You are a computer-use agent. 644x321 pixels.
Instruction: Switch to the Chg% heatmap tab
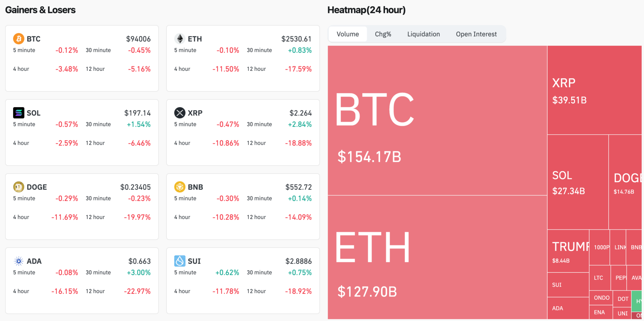pyautogui.click(x=383, y=34)
